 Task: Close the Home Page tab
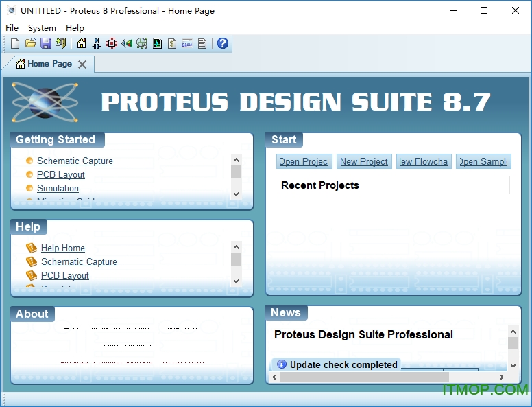tap(82, 65)
